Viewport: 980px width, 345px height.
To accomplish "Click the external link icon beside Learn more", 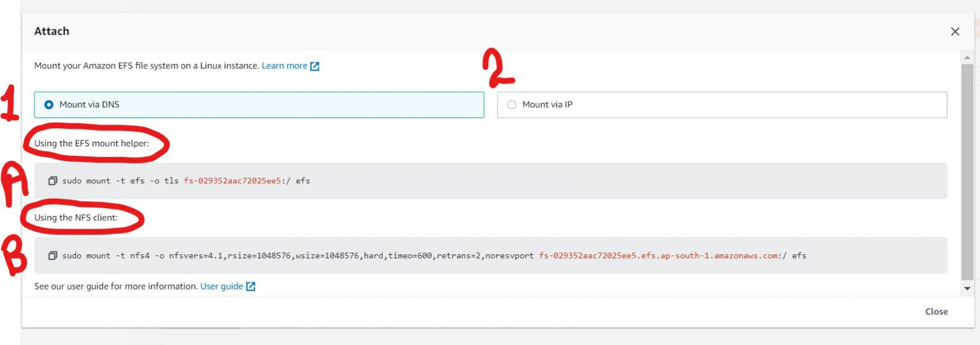I will pyautogui.click(x=315, y=66).
